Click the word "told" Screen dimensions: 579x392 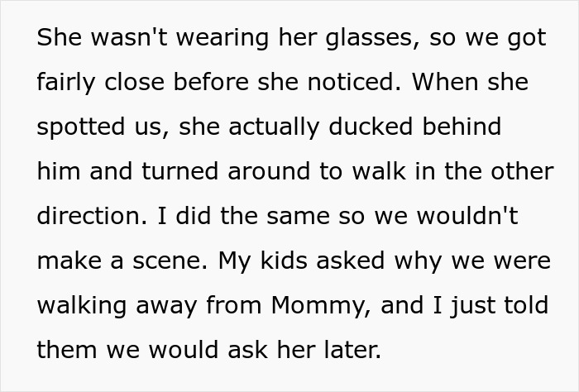click(524, 305)
